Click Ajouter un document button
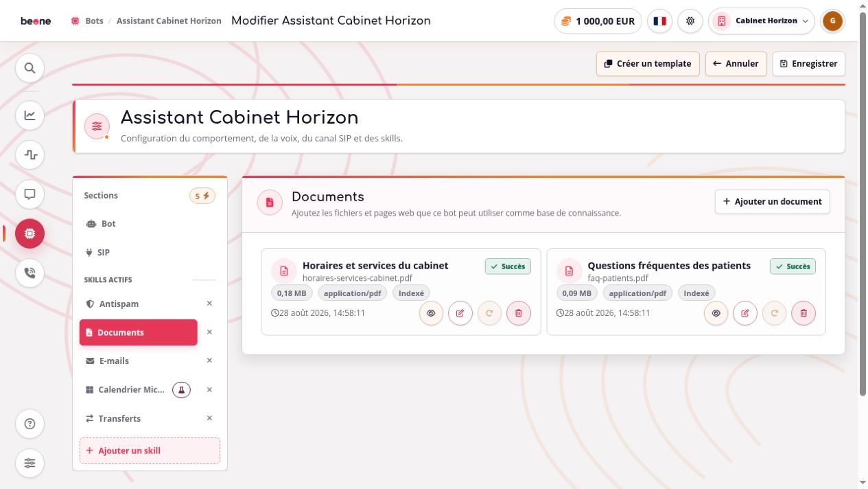 coord(772,201)
